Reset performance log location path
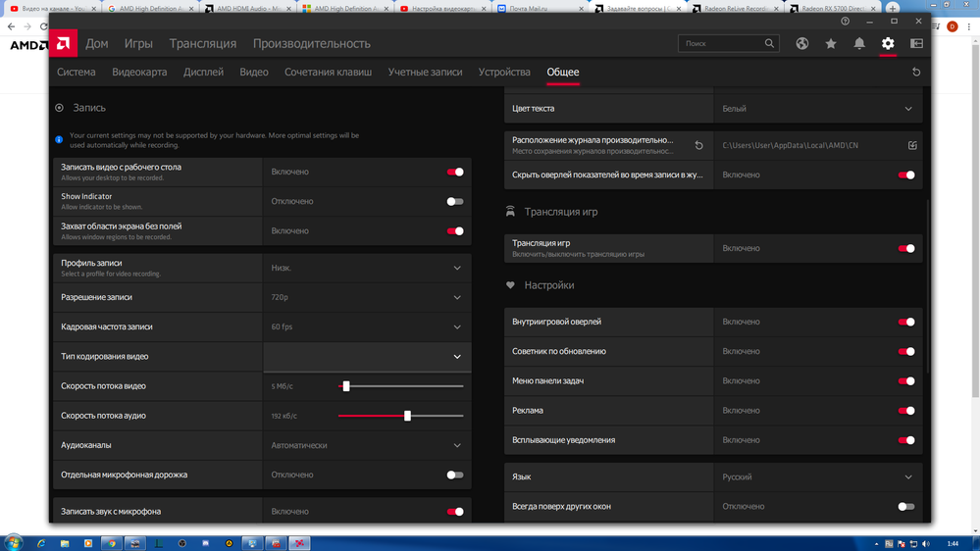Screen dimensions: 980x551 (698, 145)
